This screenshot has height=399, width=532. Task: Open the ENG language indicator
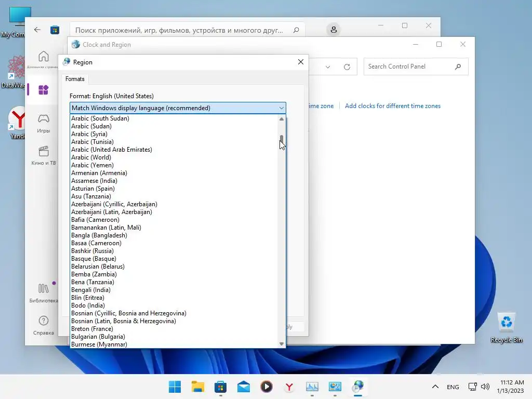point(453,387)
